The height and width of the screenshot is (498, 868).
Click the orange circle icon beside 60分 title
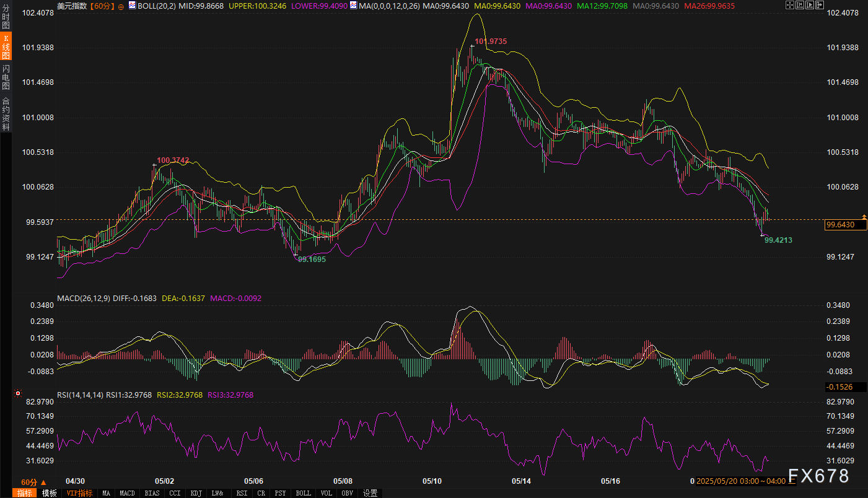[x=120, y=6]
